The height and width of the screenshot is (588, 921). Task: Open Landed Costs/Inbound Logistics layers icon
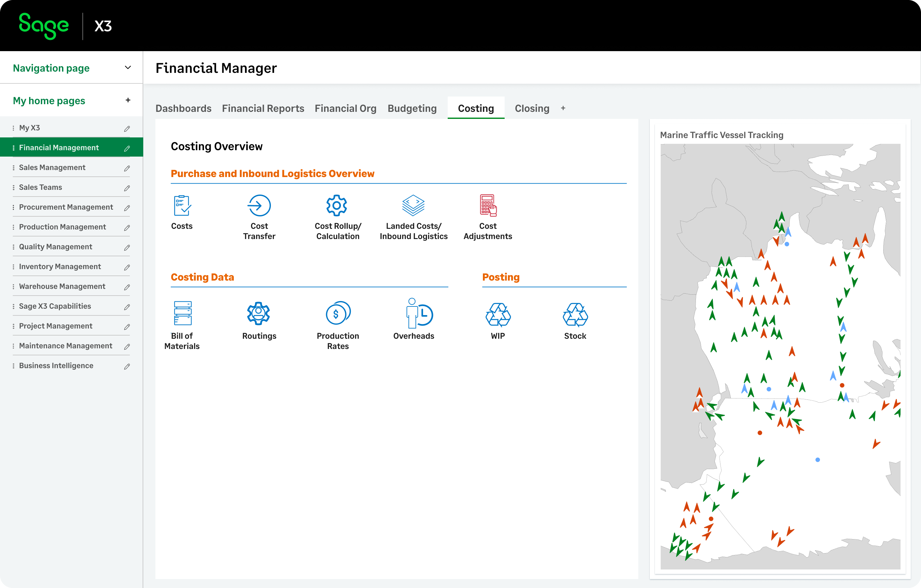(413, 206)
